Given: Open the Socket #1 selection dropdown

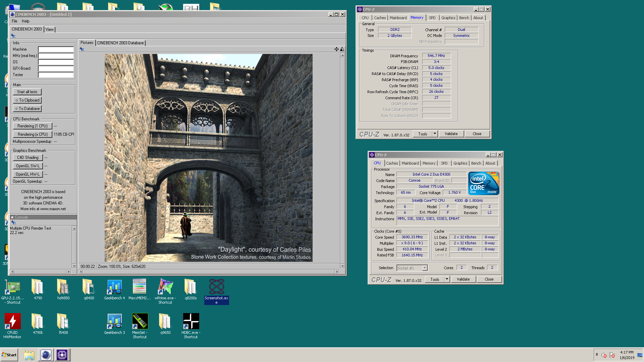Looking at the screenshot, I should point(412,268).
